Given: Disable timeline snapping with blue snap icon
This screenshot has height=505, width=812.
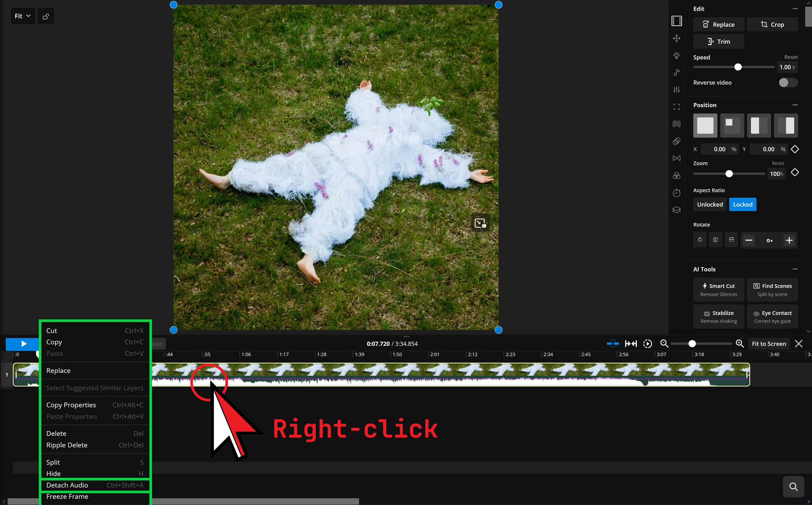Looking at the screenshot, I should click(613, 343).
